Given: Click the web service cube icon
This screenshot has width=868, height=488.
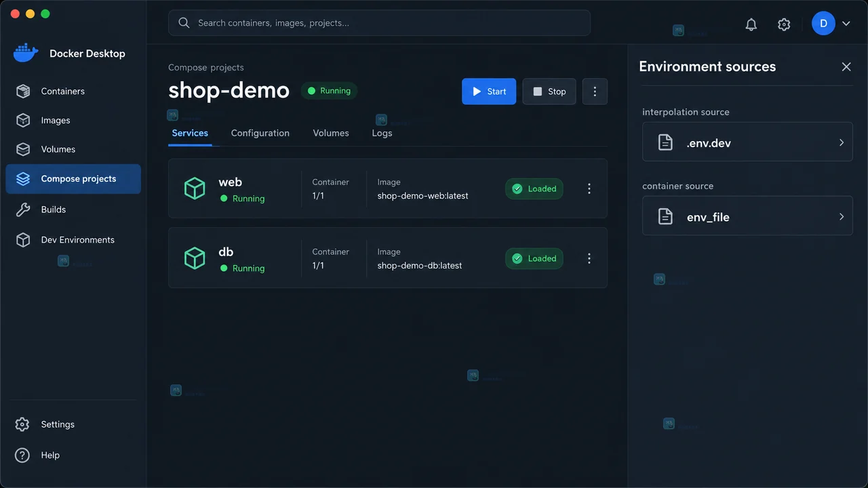Looking at the screenshot, I should pyautogui.click(x=195, y=188).
